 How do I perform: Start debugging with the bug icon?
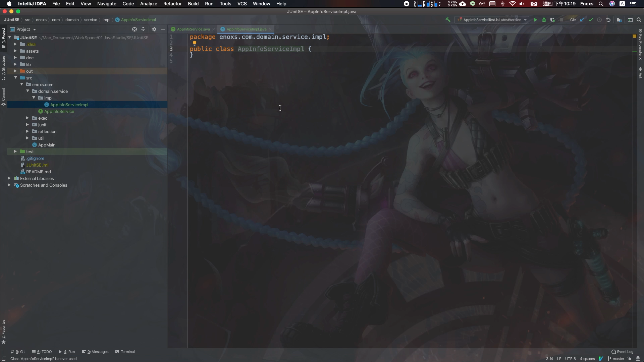coord(544,20)
